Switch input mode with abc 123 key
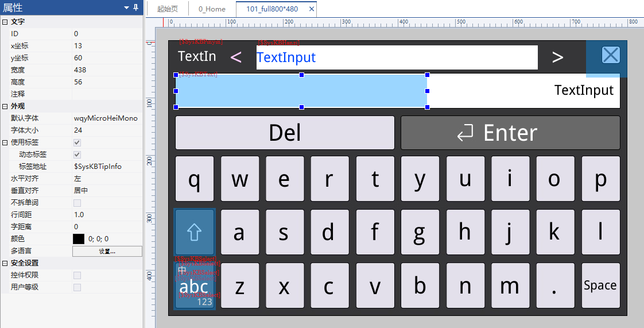 pyautogui.click(x=195, y=287)
